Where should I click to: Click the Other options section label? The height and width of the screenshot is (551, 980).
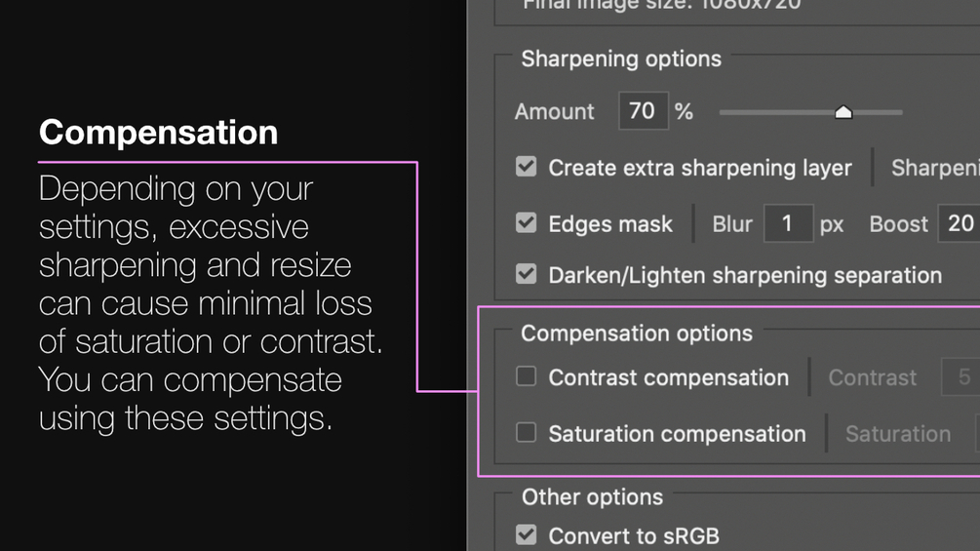[592, 497]
